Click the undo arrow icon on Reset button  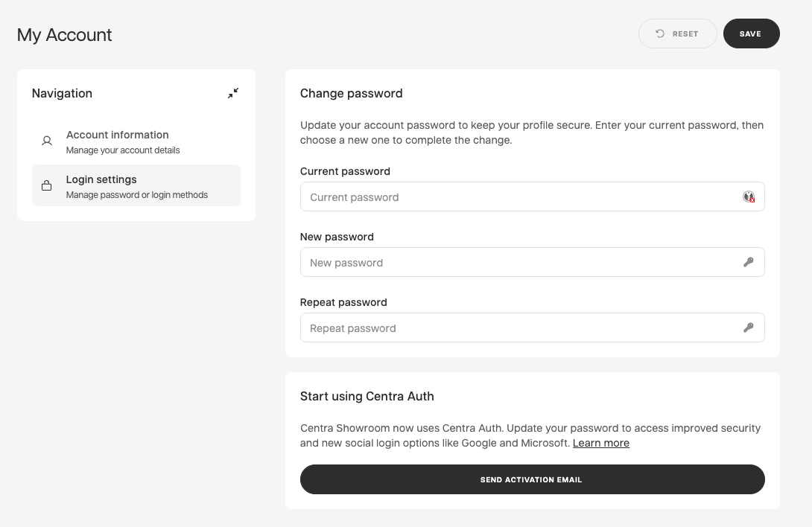pos(659,33)
